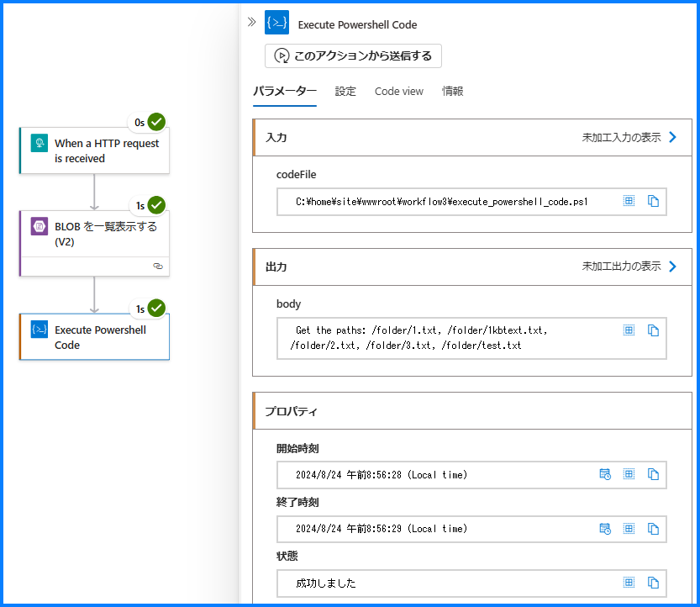Open the Code view tab

398,91
